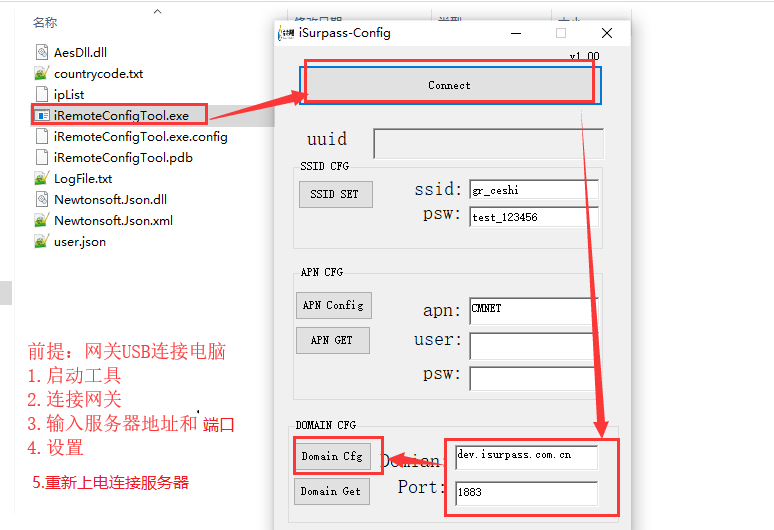Select the LogFile.txt file name
The height and width of the screenshot is (530, 774).
point(83,179)
